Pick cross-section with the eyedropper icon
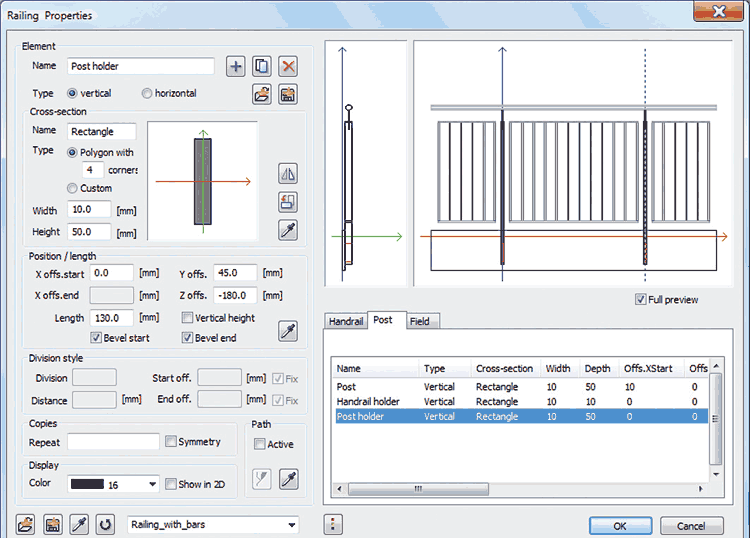 pyautogui.click(x=288, y=230)
